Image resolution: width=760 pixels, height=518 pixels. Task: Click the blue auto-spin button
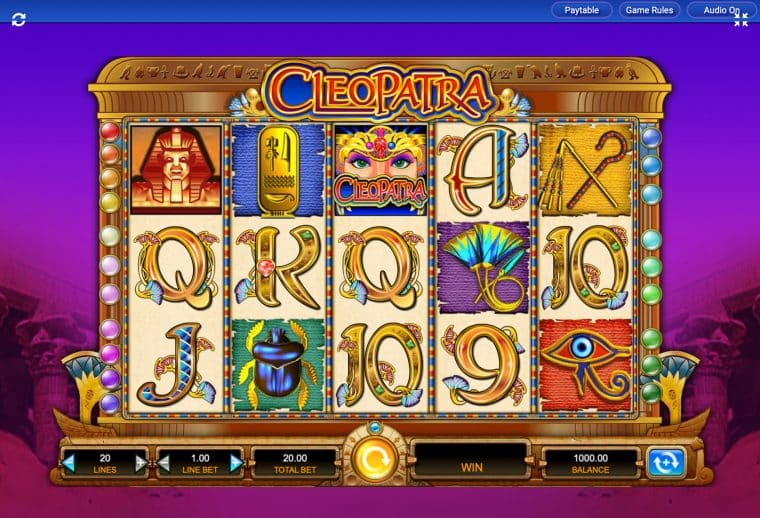point(666,463)
